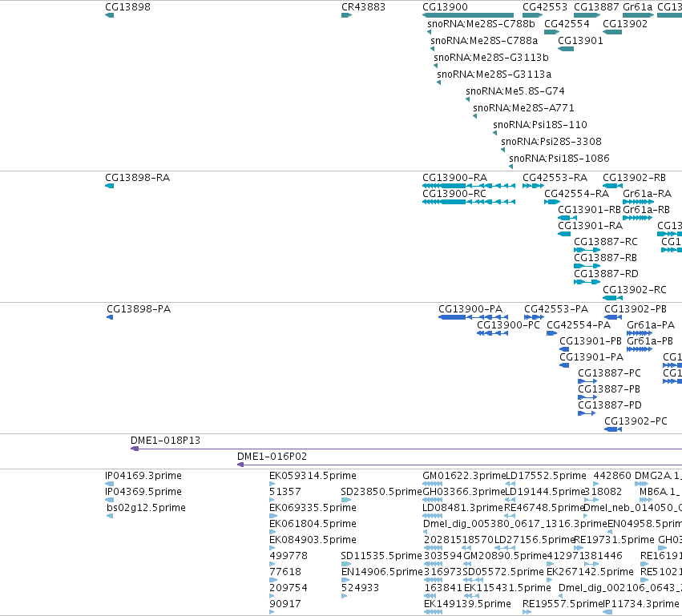Select the CG13902 gene label
Viewport: 682px width, 616px height.
625,23
